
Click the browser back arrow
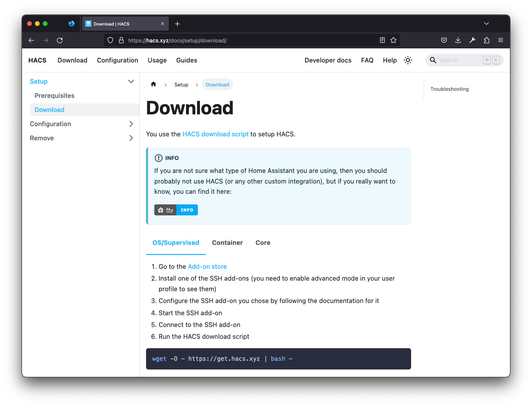pos(31,40)
